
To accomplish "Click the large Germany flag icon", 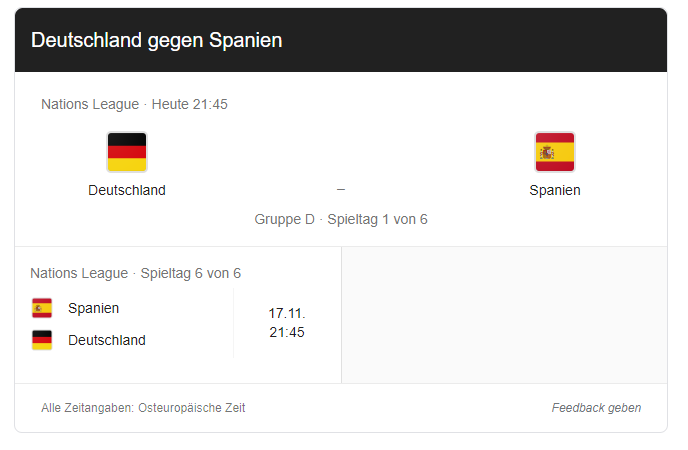I will [x=127, y=152].
